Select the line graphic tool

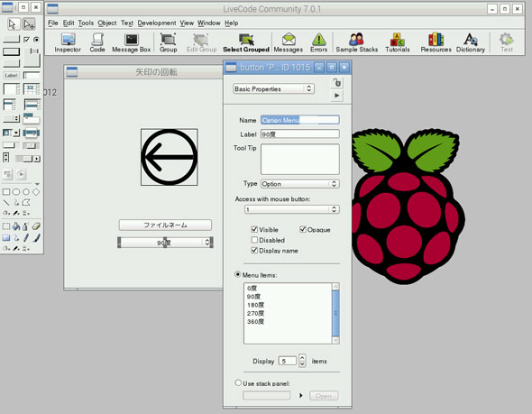coord(6,203)
